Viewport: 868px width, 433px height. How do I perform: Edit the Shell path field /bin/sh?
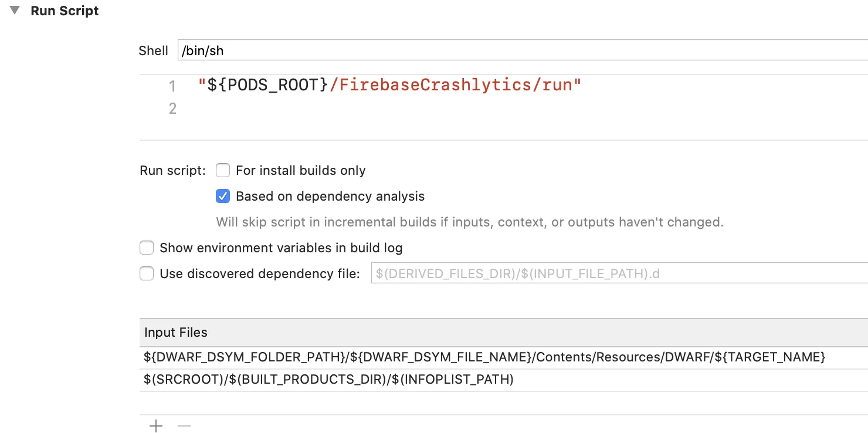pos(523,50)
